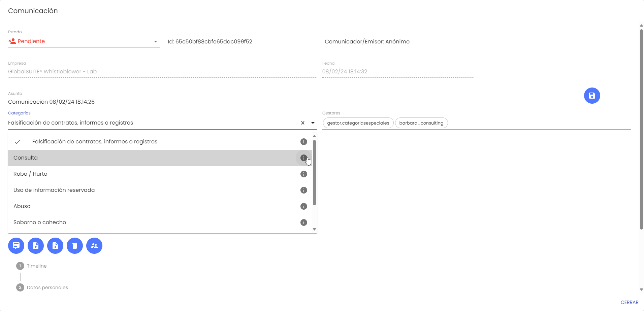
Task: Click the blue save floppy-disk button
Action: tap(592, 96)
